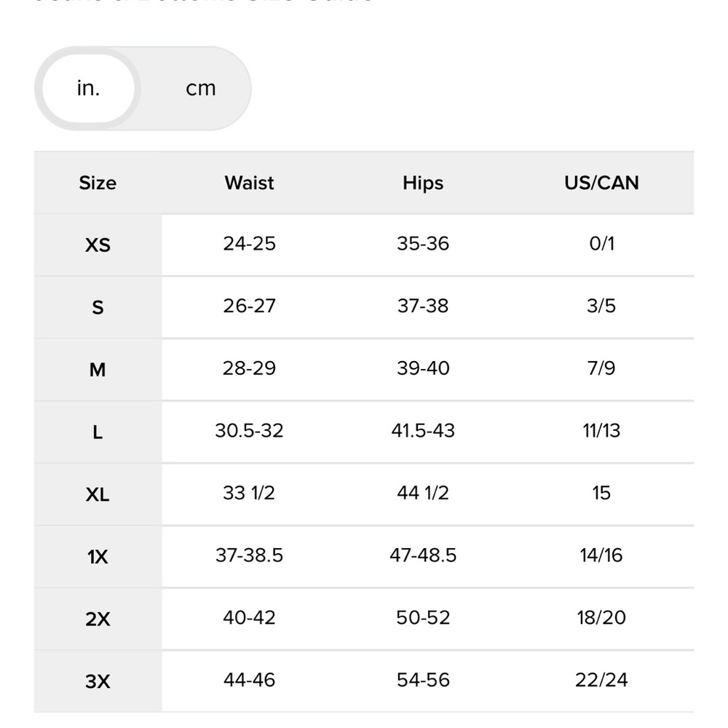Select the XS size row label
This screenshot has height=728, width=728.
tap(98, 245)
